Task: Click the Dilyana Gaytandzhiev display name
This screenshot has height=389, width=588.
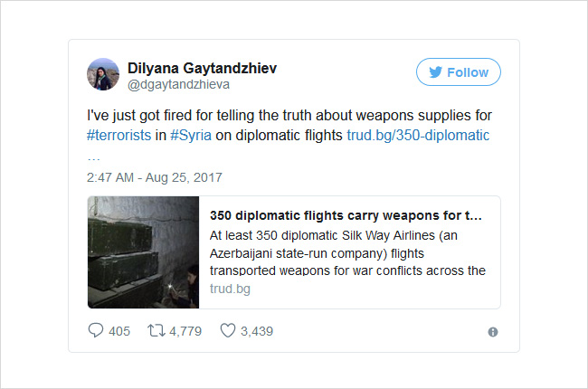Action: point(202,68)
